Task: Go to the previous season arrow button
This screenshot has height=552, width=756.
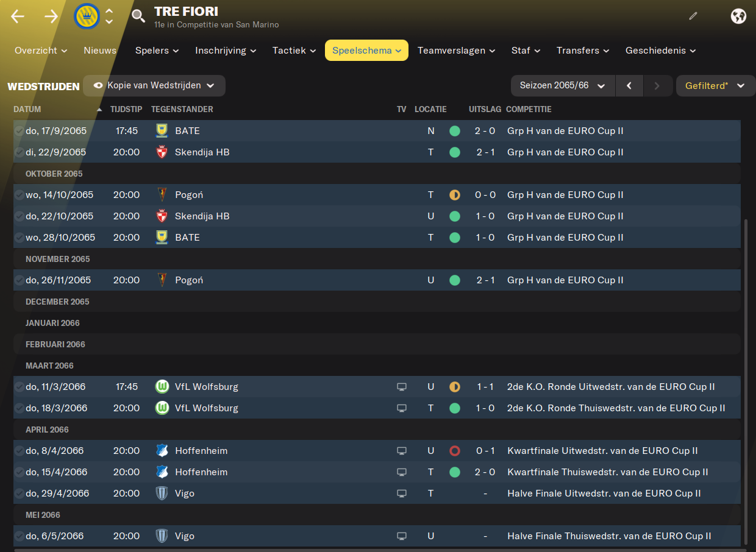Action: (629, 86)
